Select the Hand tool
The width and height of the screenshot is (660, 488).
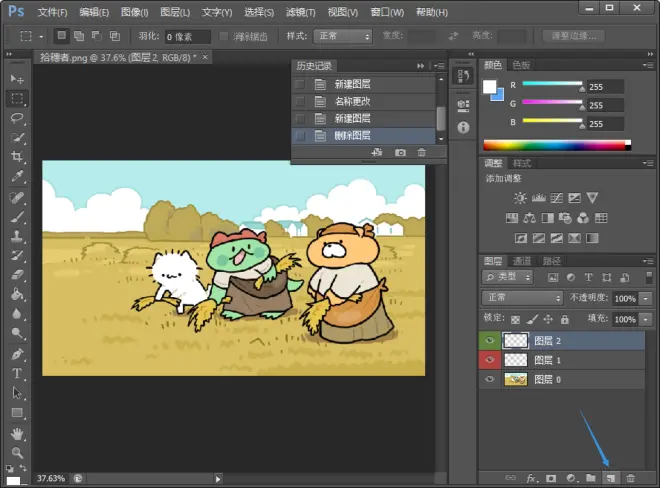click(17, 433)
